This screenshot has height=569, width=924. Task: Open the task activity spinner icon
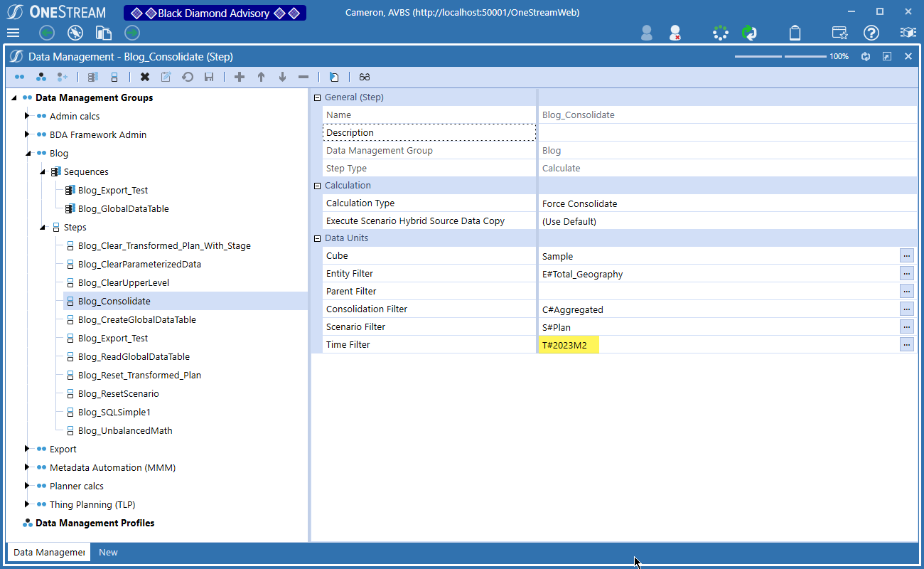click(721, 33)
